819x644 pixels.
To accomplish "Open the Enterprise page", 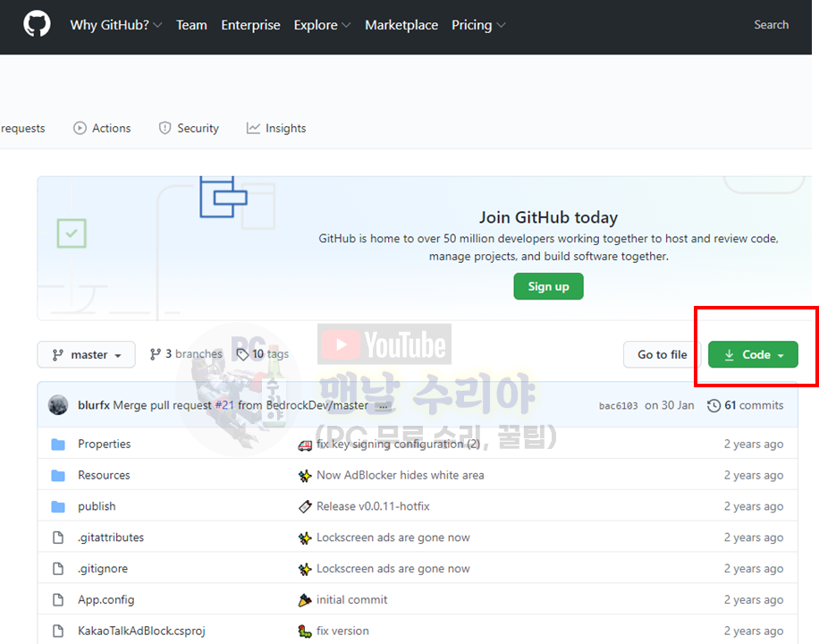I will pyautogui.click(x=250, y=25).
